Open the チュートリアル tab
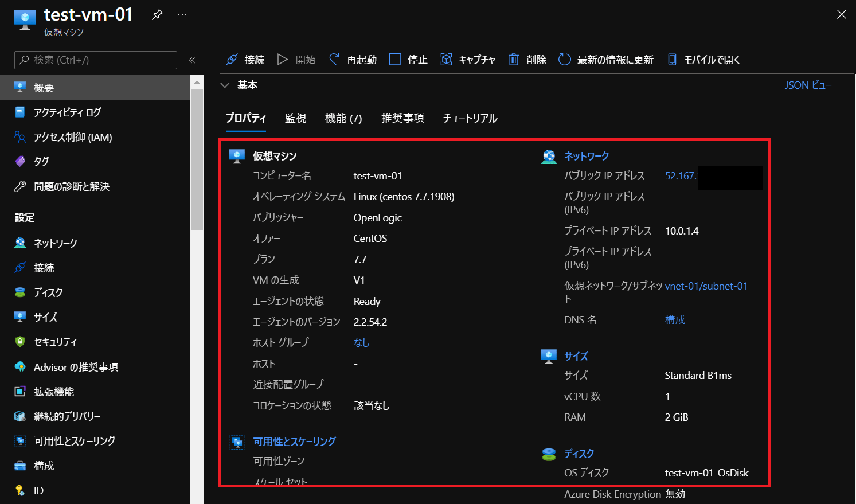The width and height of the screenshot is (856, 504). [470, 118]
